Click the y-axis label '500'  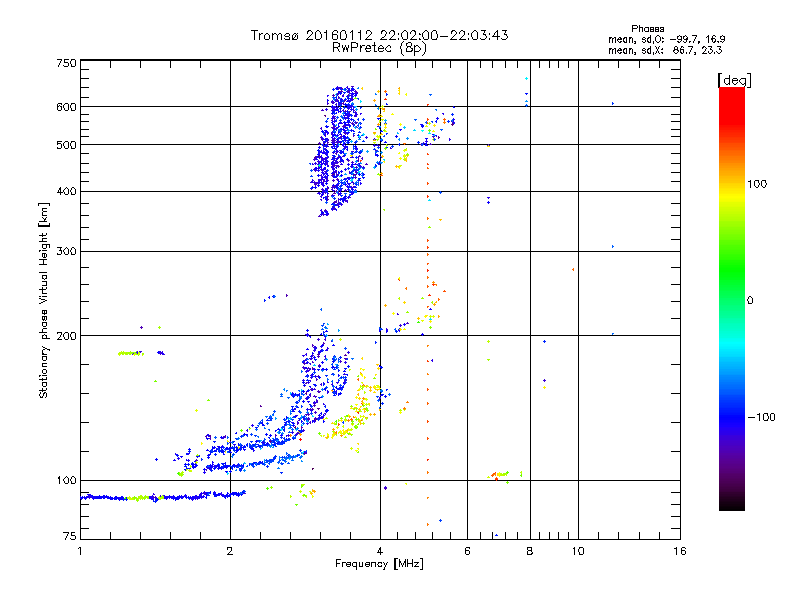66,145
